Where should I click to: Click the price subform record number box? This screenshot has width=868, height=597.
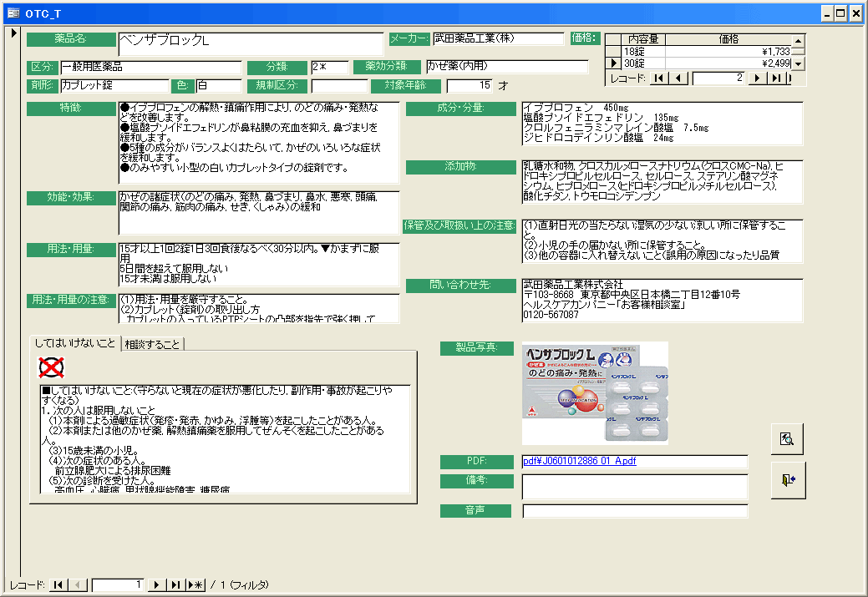(x=718, y=78)
